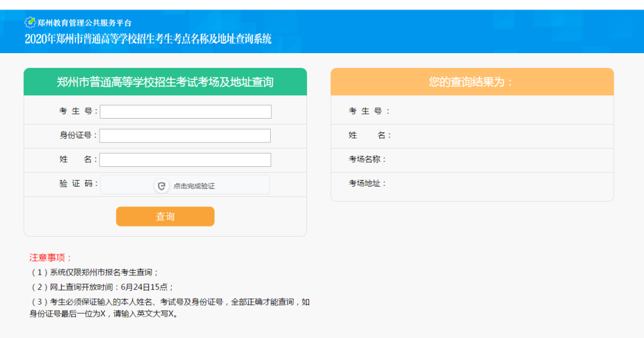This screenshot has height=338, width=644.
Task: Click note (3) about 身份证号 input rules
Action: [169, 308]
